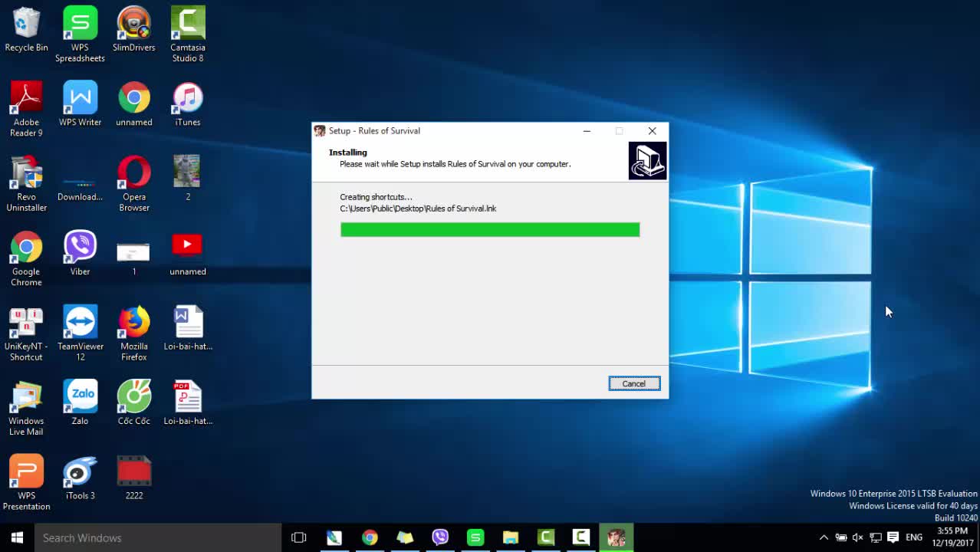Close the Setup - Rules of Survival window
Viewport: 980px width, 552px height.
653,131
